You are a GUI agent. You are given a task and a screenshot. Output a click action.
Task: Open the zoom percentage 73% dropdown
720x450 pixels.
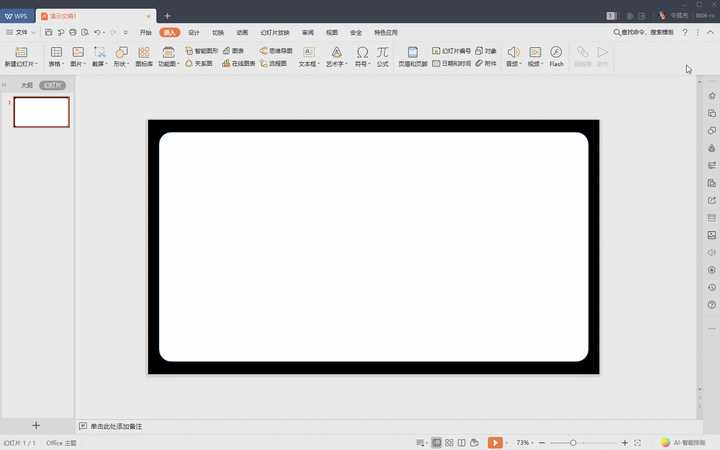(x=532, y=443)
